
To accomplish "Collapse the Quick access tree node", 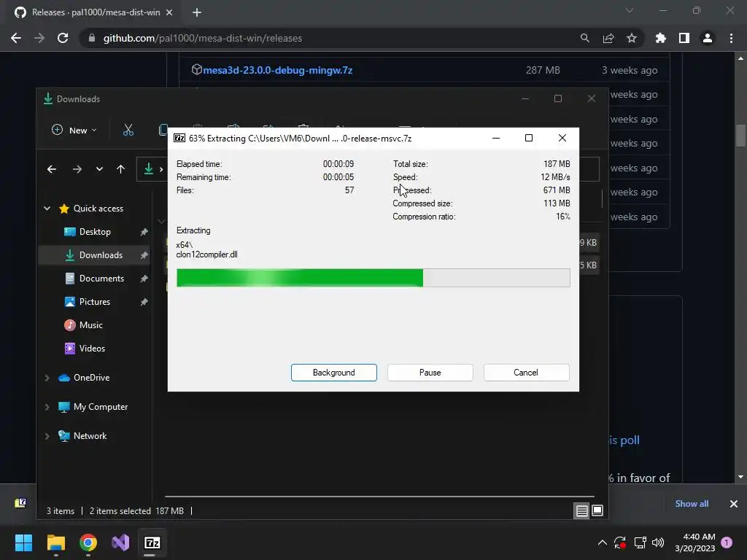I will (47, 208).
